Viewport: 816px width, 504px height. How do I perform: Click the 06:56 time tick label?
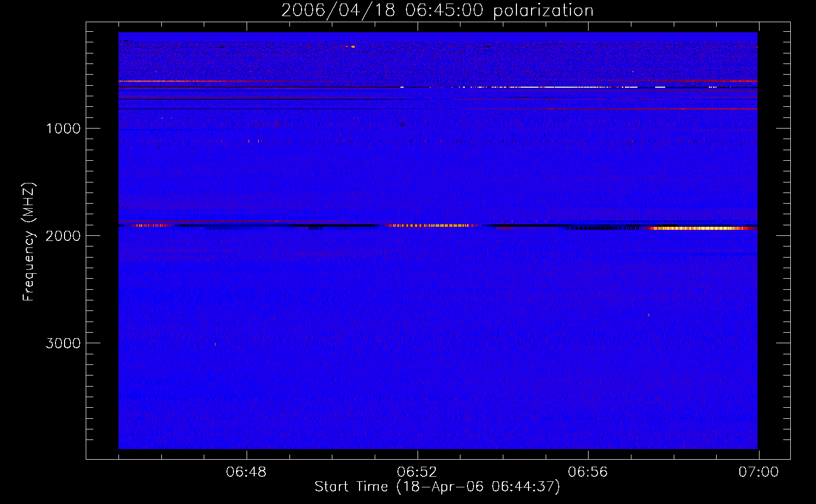[588, 472]
